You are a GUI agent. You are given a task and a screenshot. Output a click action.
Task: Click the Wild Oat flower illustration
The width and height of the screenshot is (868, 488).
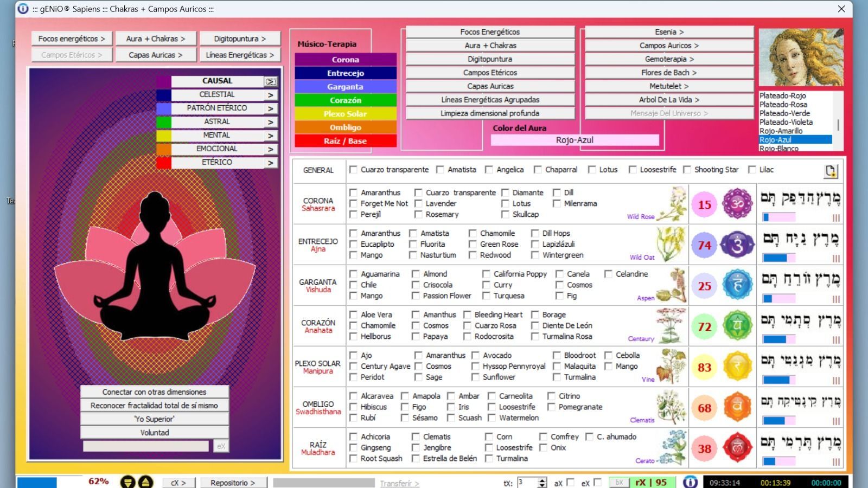pos(672,244)
